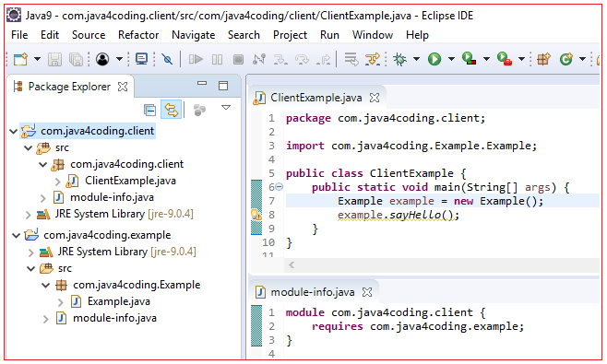Click the Coverage run icon
Image resolution: width=607 pixels, height=364 pixels.
click(x=470, y=59)
